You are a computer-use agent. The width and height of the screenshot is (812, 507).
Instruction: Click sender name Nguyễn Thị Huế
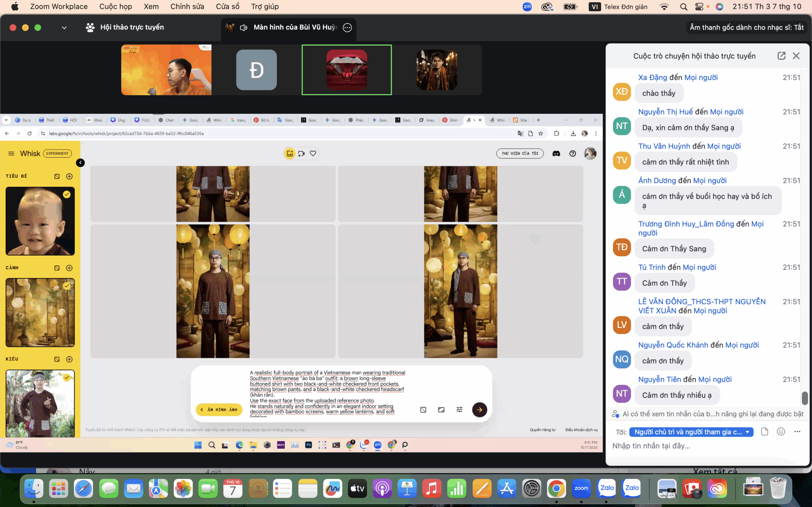(x=665, y=112)
